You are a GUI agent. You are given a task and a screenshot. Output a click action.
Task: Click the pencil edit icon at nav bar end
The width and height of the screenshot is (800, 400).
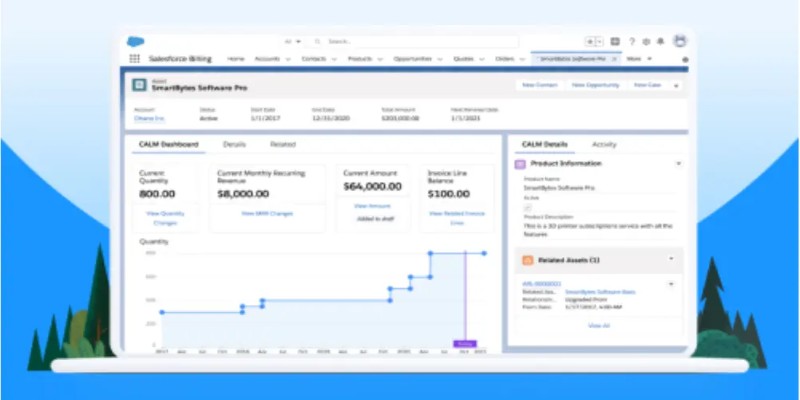coord(685,60)
